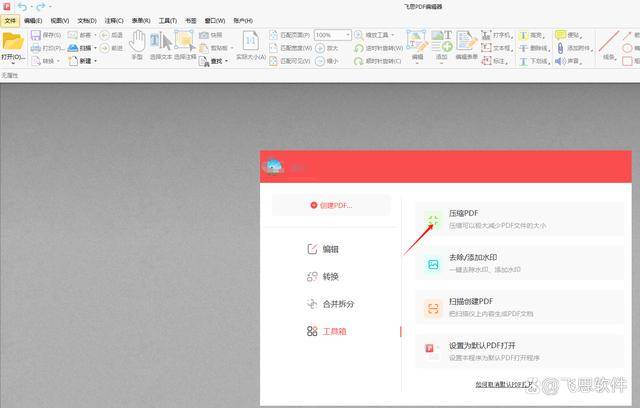Rotate counterclockwise with 逆时针旋转 icon

[x=359, y=48]
